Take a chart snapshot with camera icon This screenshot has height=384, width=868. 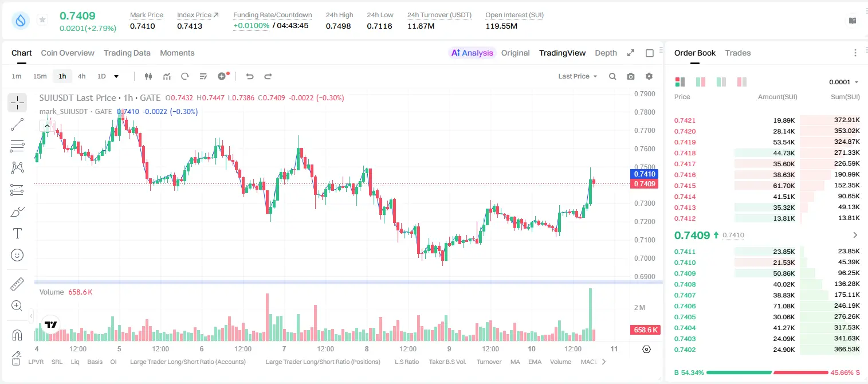(631, 76)
